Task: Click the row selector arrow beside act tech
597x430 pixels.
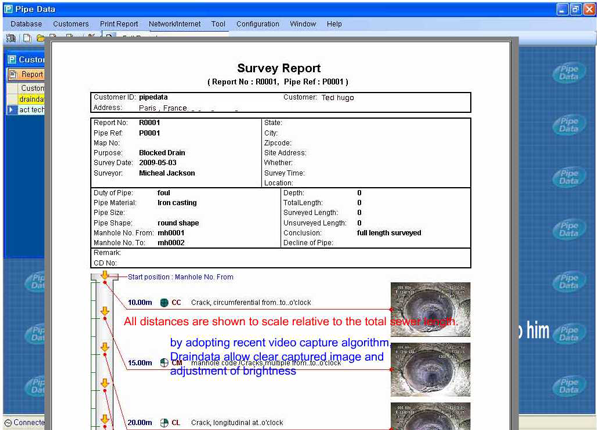Action: [11, 110]
